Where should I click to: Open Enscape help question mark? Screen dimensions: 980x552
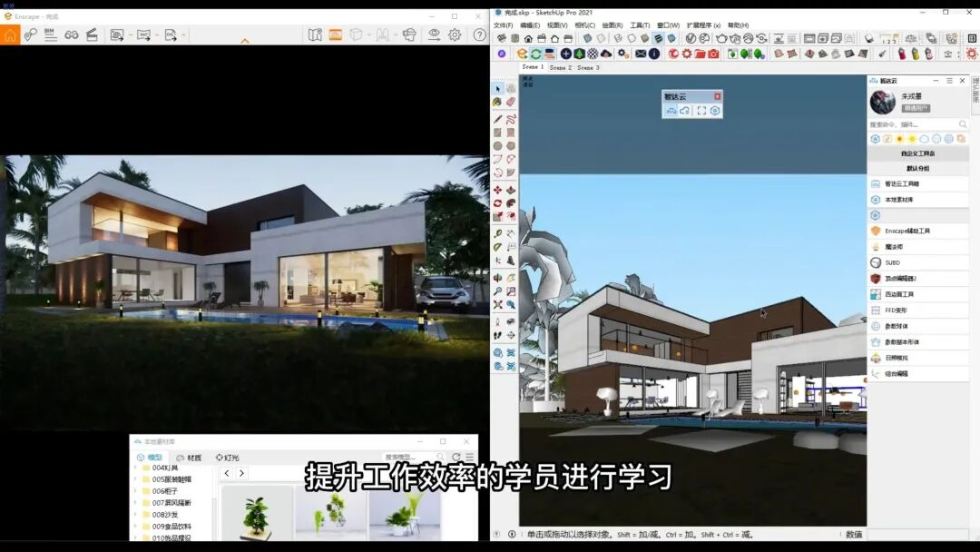[x=479, y=35]
